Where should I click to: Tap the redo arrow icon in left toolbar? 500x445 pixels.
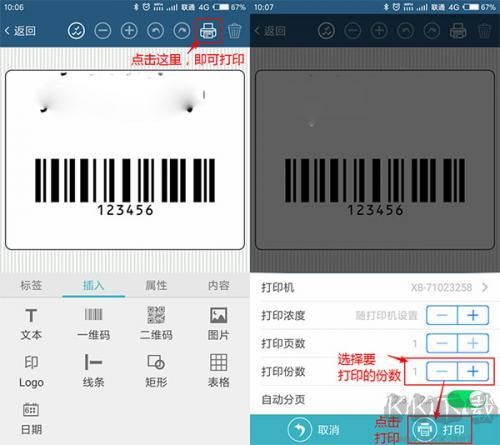(182, 31)
